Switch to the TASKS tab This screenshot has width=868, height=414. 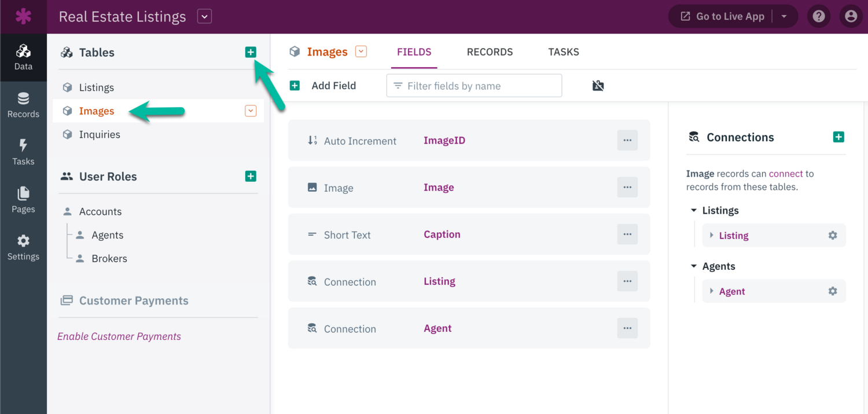click(x=564, y=52)
